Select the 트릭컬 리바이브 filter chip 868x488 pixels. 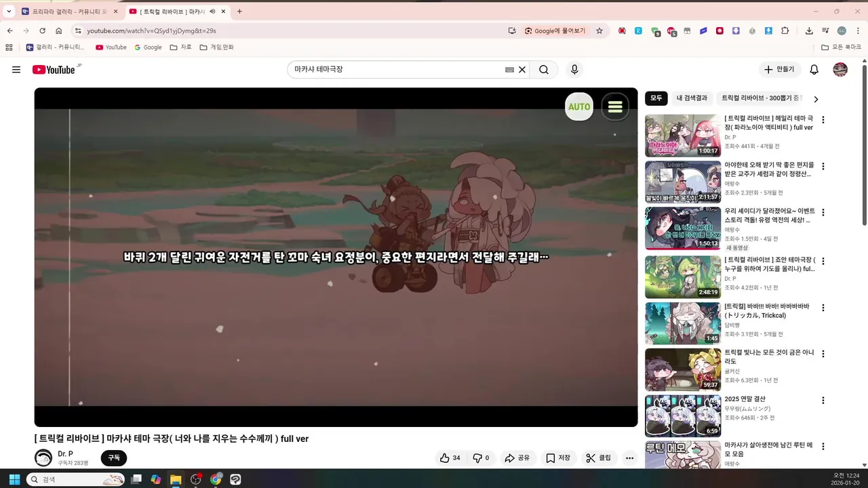(761, 98)
